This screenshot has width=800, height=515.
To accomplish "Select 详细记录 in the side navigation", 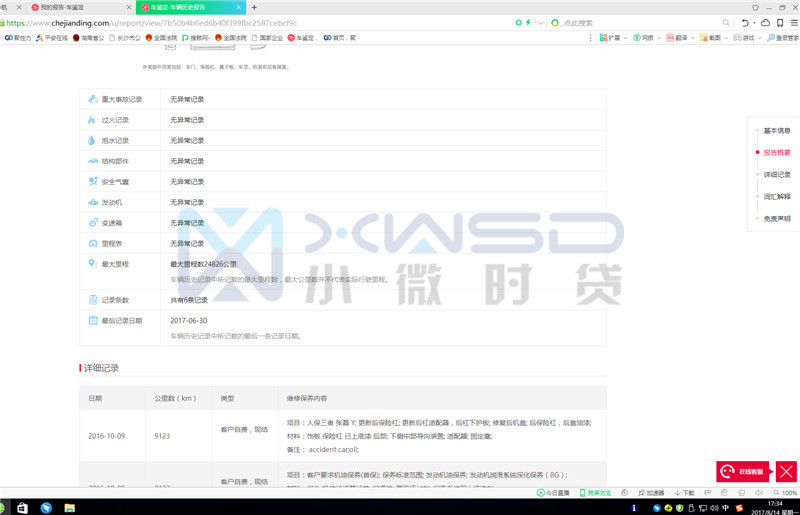I will [x=776, y=175].
